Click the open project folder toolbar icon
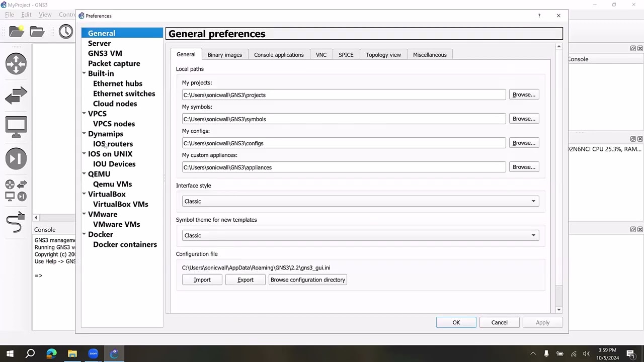This screenshot has height=362, width=644. [37, 31]
